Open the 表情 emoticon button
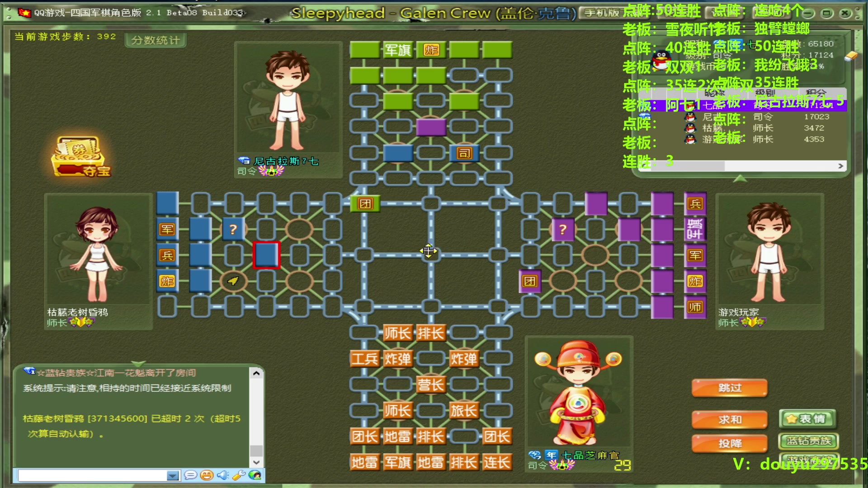The image size is (868, 488). (x=808, y=419)
